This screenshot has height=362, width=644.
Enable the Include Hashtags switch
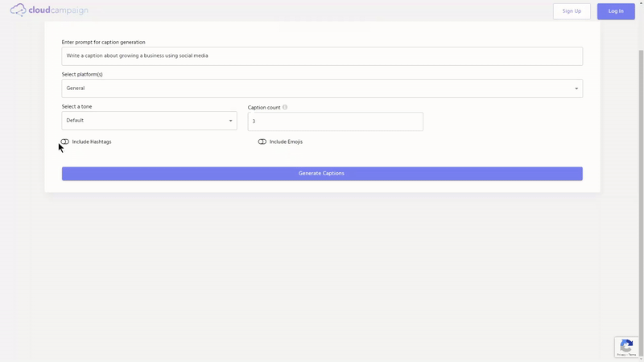click(65, 142)
